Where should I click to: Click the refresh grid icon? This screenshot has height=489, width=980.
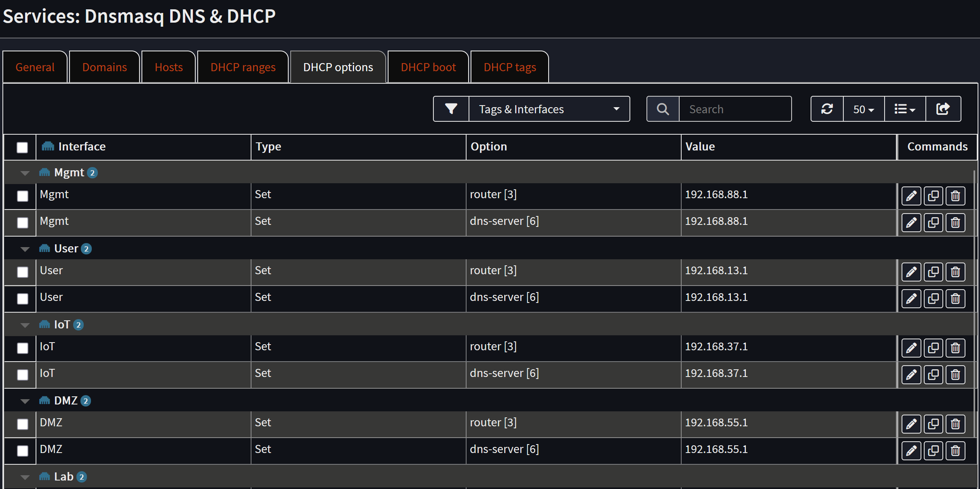pyautogui.click(x=827, y=109)
